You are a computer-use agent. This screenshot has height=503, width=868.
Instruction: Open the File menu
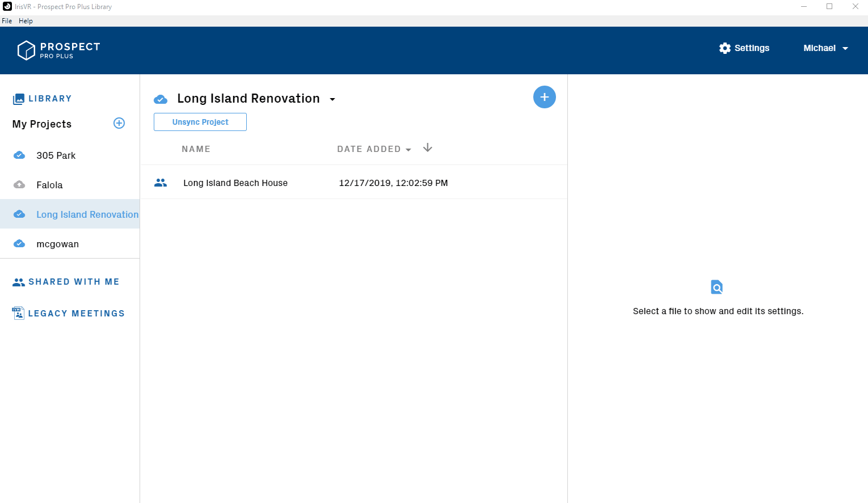point(7,21)
